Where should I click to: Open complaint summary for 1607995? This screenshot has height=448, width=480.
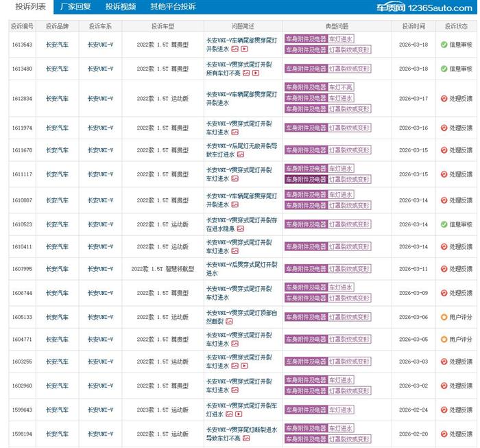(x=241, y=268)
